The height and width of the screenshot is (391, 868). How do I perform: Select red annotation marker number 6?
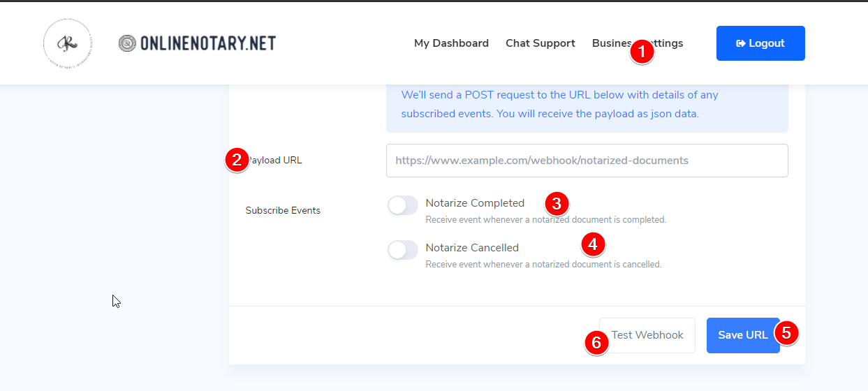coord(596,342)
